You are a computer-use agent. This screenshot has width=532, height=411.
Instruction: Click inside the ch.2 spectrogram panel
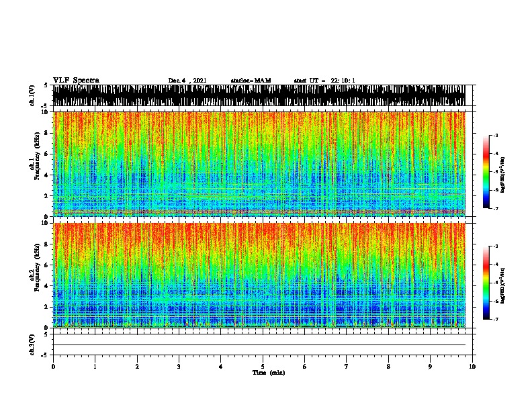coord(259,275)
